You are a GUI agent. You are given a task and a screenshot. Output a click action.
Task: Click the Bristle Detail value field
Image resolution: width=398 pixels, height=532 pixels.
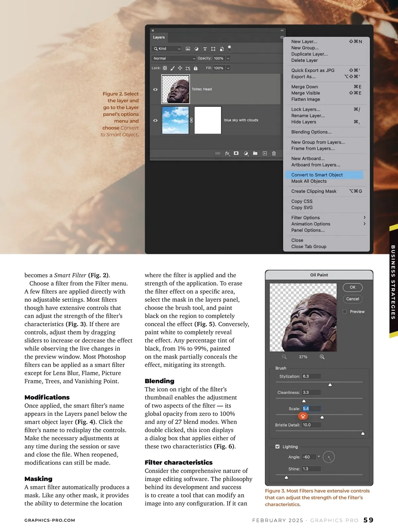[311, 425]
